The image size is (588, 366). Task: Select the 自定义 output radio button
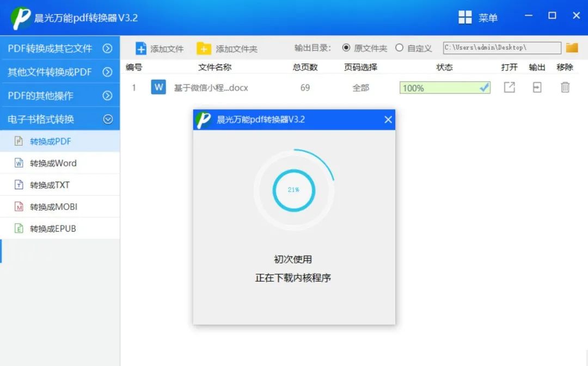pos(400,47)
